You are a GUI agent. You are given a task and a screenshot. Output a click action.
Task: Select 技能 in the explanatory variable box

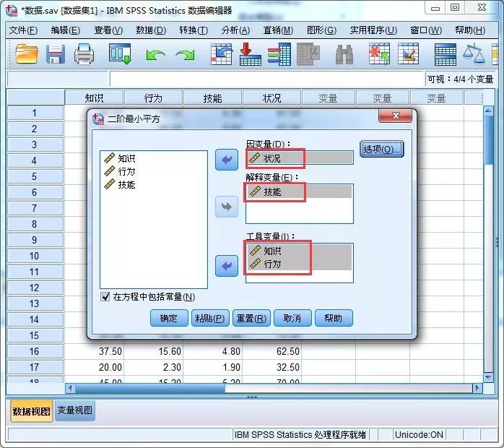pyautogui.click(x=299, y=191)
